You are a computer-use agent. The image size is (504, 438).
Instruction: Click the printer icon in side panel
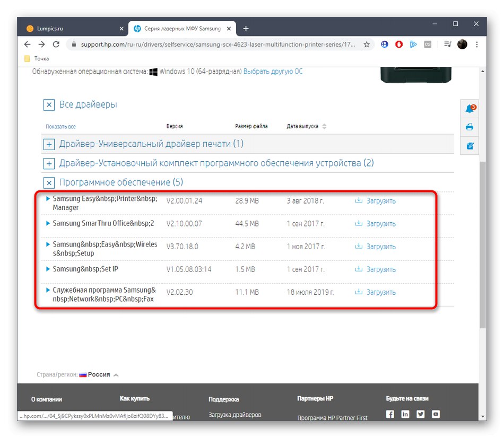pos(470,127)
